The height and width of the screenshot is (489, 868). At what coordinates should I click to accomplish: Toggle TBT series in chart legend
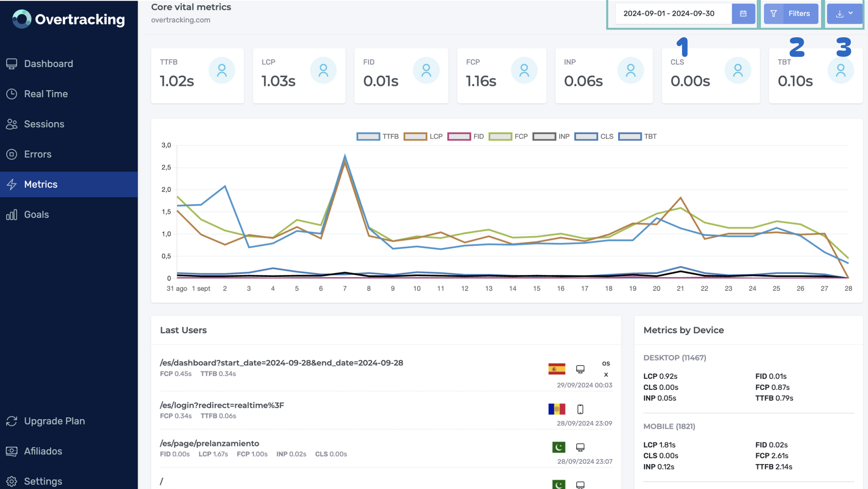tap(637, 136)
